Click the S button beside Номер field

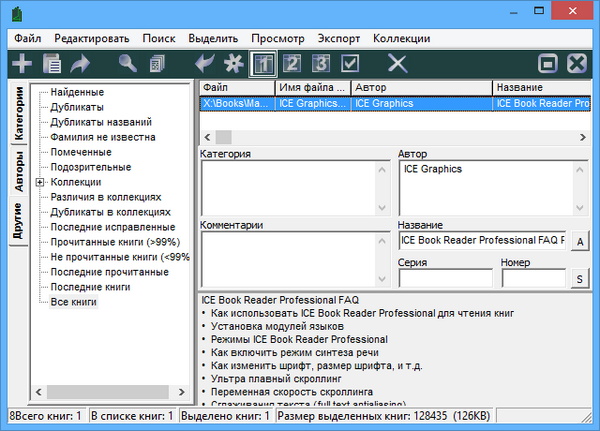pos(580,279)
